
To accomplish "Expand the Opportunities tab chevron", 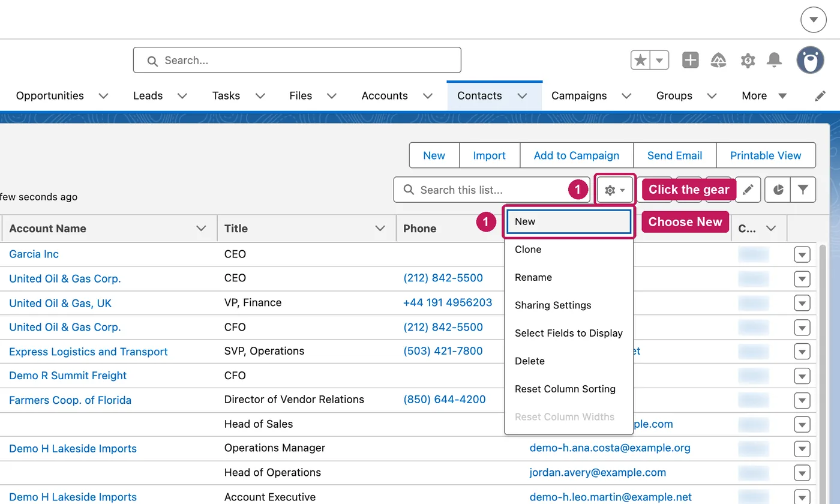I will (x=103, y=96).
